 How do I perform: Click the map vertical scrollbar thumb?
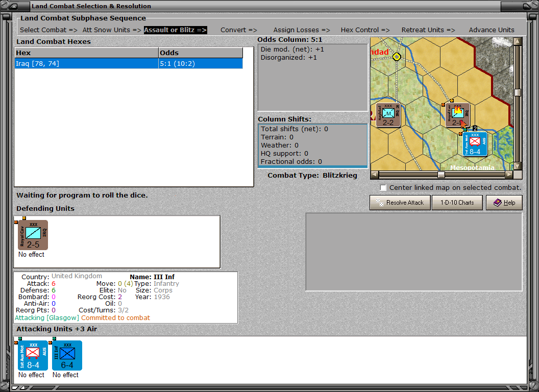tap(518, 92)
